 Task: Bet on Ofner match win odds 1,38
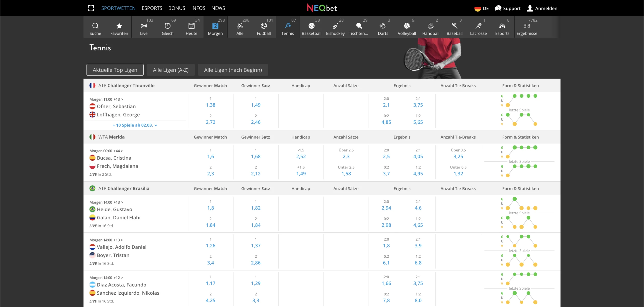[211, 105]
